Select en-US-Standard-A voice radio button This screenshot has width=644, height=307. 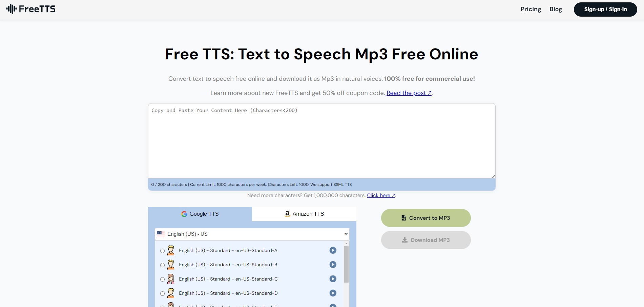click(x=162, y=251)
